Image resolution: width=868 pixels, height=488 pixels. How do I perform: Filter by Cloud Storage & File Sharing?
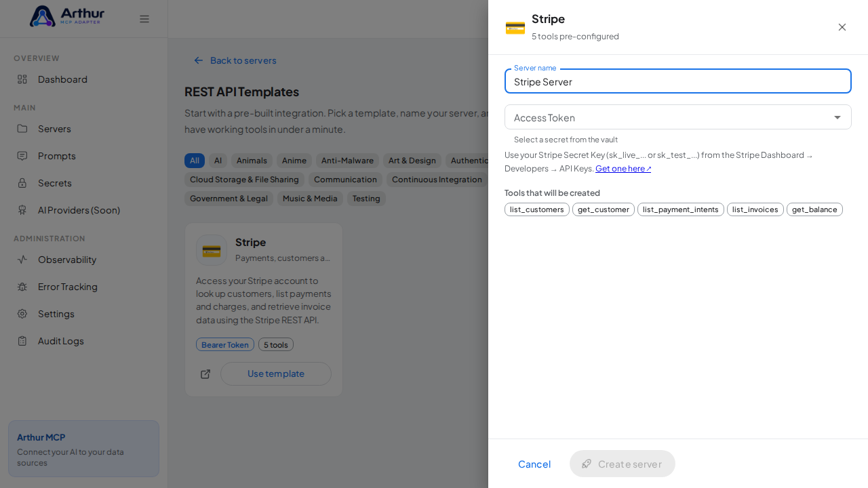pyautogui.click(x=244, y=180)
